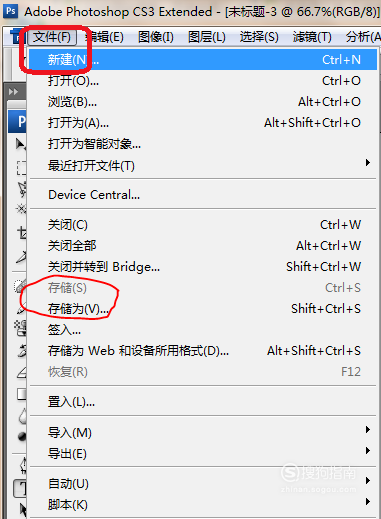
Task: Expand the 导出(E) submenu
Action: pyautogui.click(x=204, y=453)
